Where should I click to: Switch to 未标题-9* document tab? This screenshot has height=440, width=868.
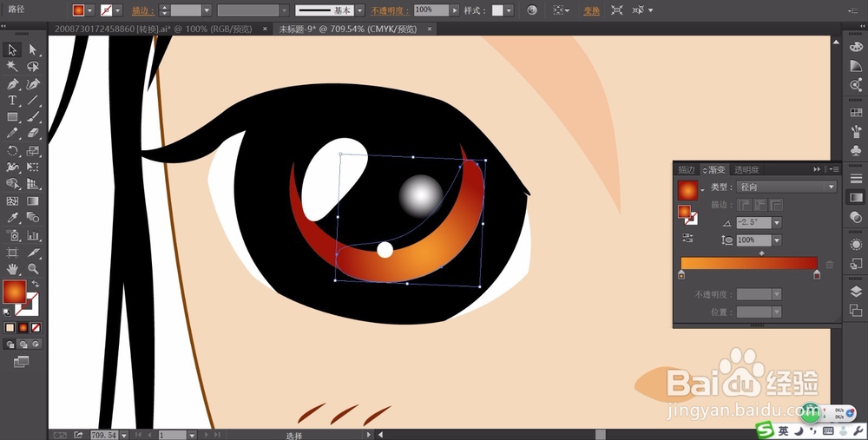[348, 29]
